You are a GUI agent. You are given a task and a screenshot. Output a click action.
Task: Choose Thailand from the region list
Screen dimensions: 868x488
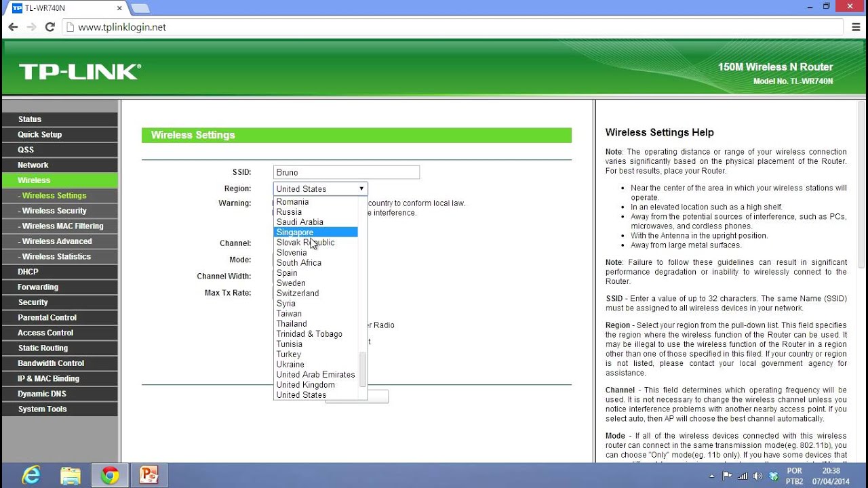tap(315, 324)
